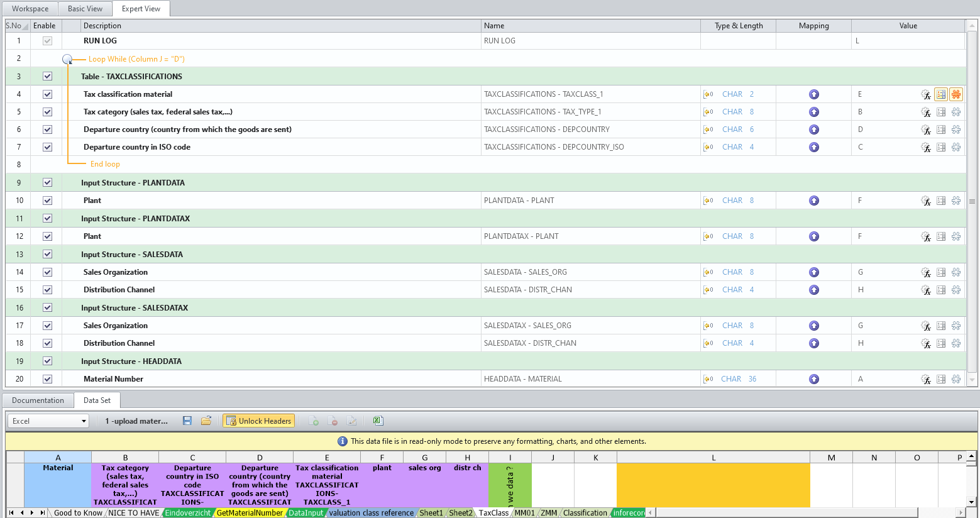Click the Unlock Headers button
The image size is (980, 518).
pos(258,421)
